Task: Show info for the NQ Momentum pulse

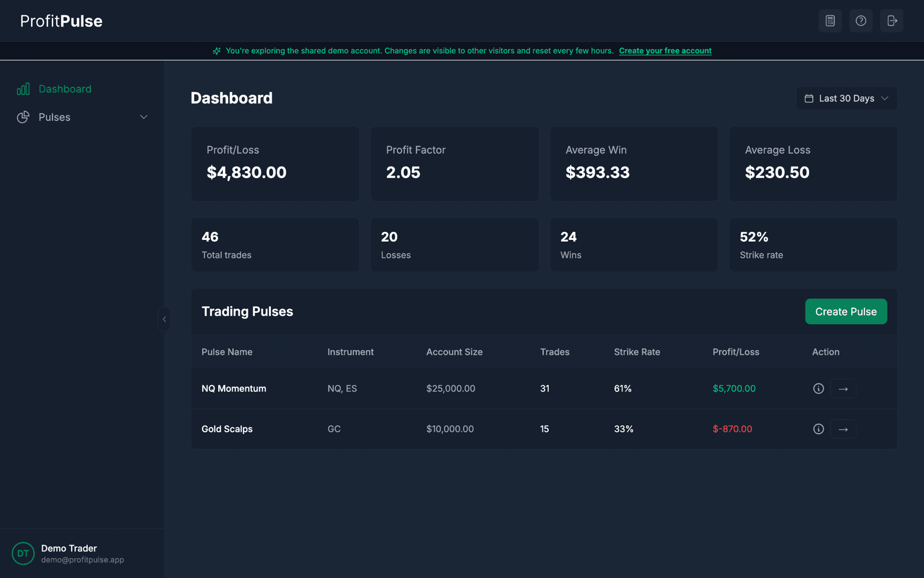Action: coord(818,388)
